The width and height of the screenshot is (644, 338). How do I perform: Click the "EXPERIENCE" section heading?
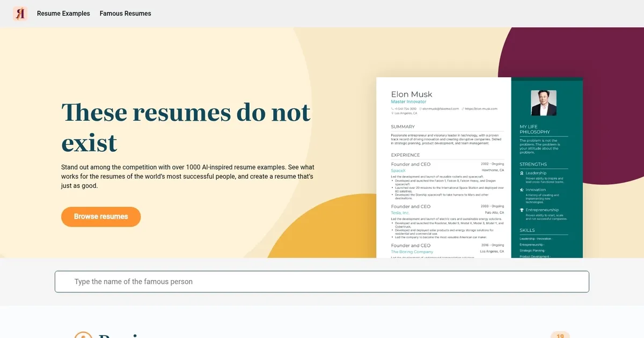coord(406,155)
